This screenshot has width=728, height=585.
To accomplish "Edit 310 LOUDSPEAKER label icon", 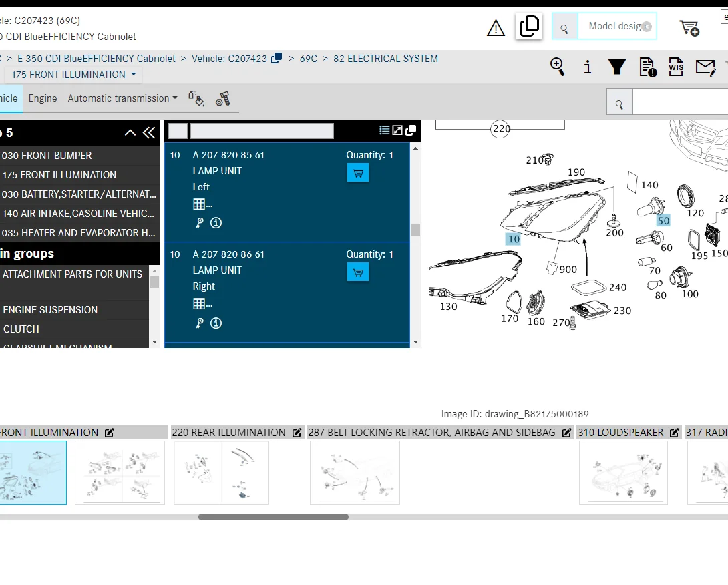I will point(674,433).
